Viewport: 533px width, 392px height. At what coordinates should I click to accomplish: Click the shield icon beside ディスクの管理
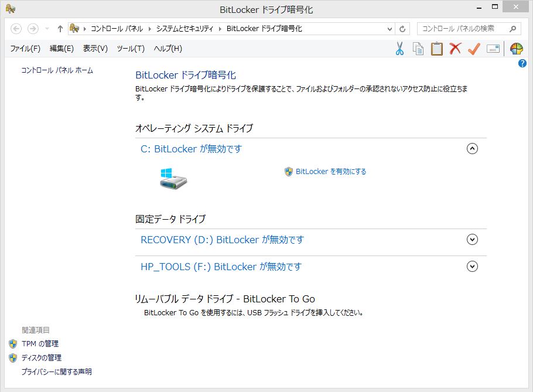(13, 357)
